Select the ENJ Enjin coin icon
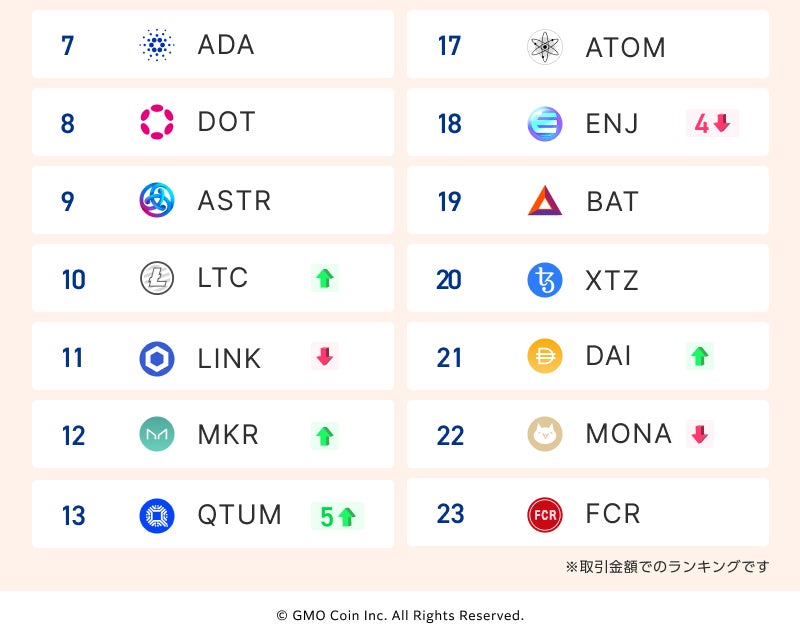Screen dimensions: 800x638 [x=545, y=124]
